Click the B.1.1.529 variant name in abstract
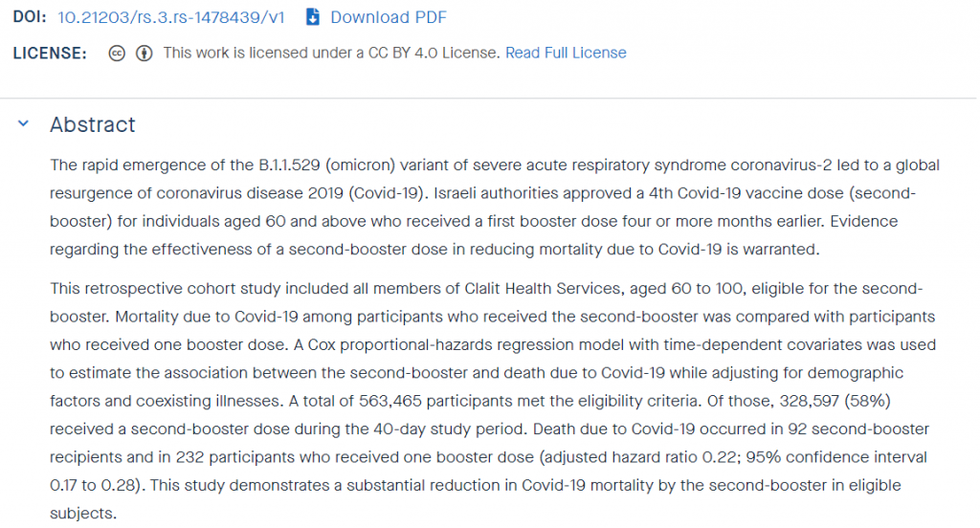 289,165
